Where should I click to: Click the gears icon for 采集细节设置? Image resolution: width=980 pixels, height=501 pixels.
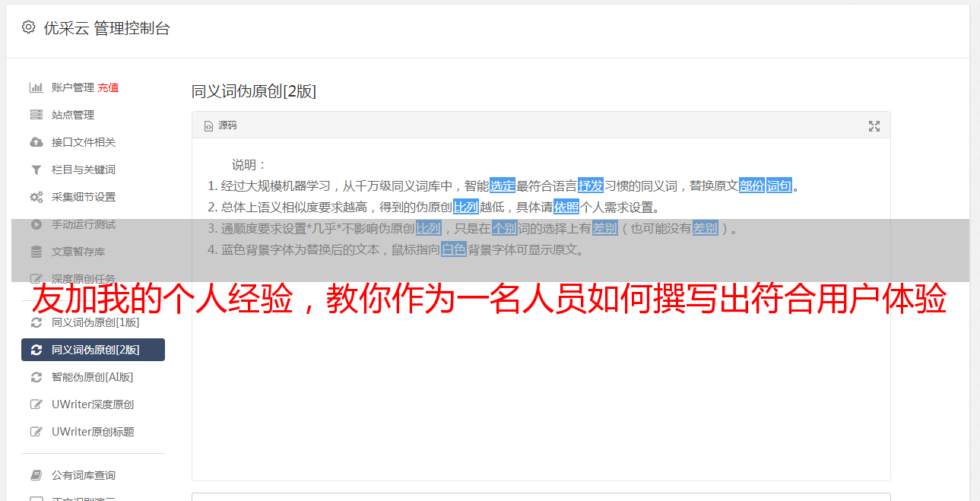(x=36, y=197)
